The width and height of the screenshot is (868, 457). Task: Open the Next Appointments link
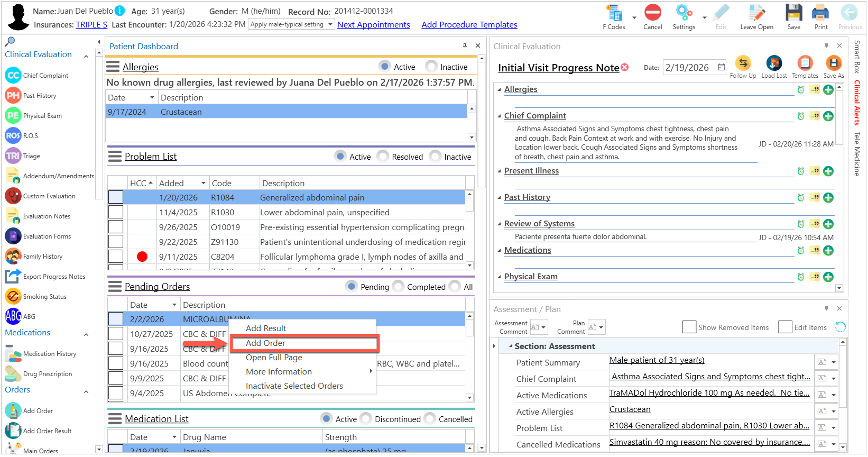[373, 25]
